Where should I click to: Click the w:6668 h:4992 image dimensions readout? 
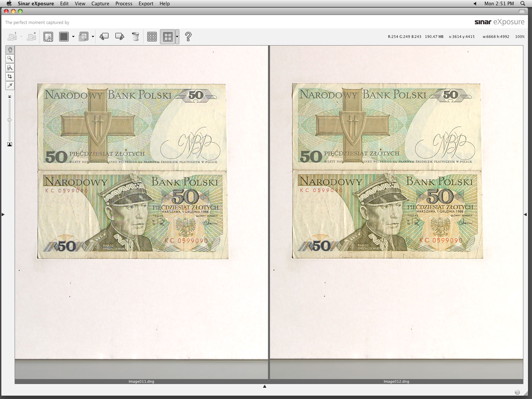[496, 37]
